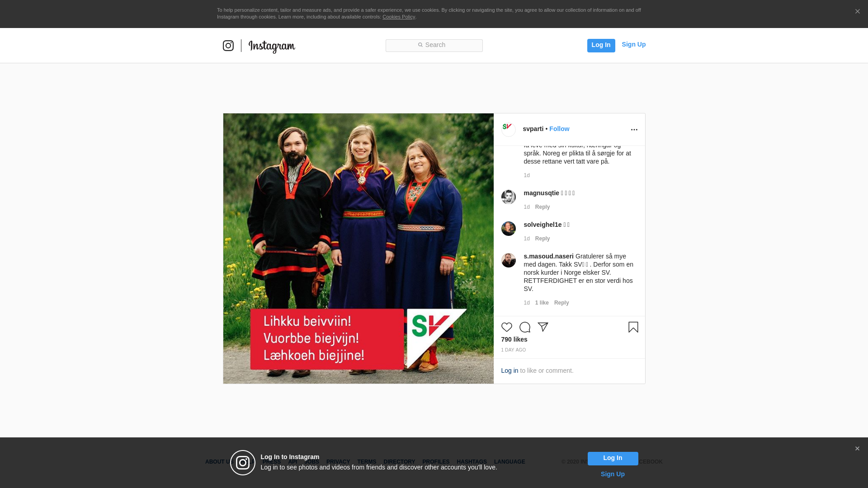Image resolution: width=868 pixels, height=488 pixels.
Task: Click the blue Log In header button
Action: tap(601, 45)
